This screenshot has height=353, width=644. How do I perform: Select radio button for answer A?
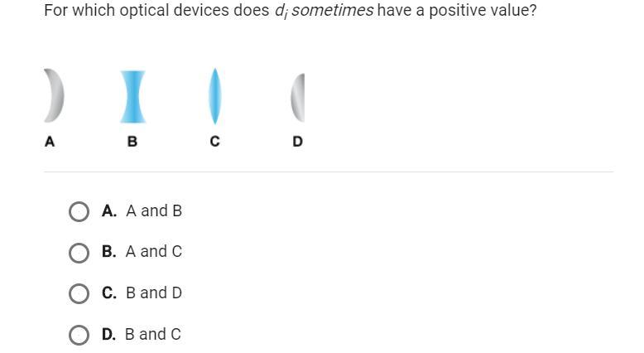click(x=79, y=211)
